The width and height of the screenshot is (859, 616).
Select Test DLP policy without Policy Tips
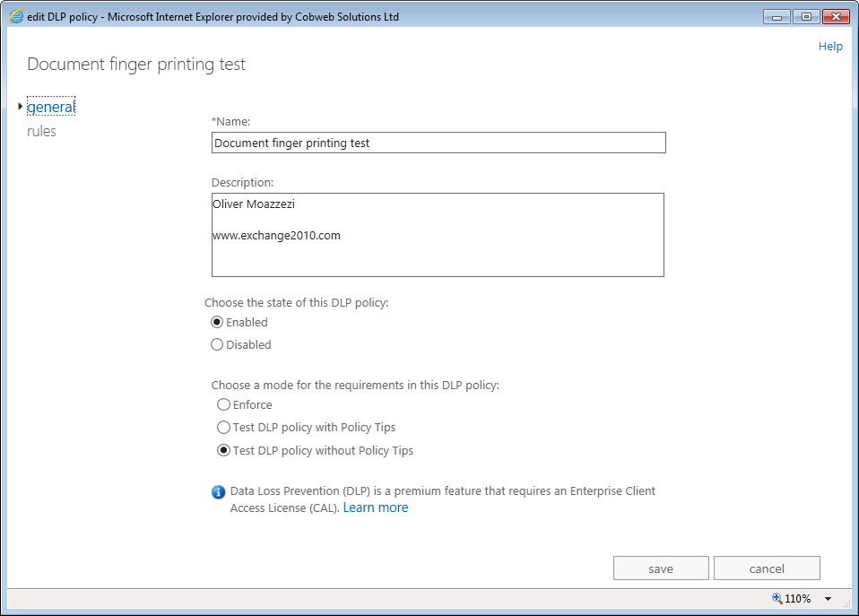tap(223, 450)
